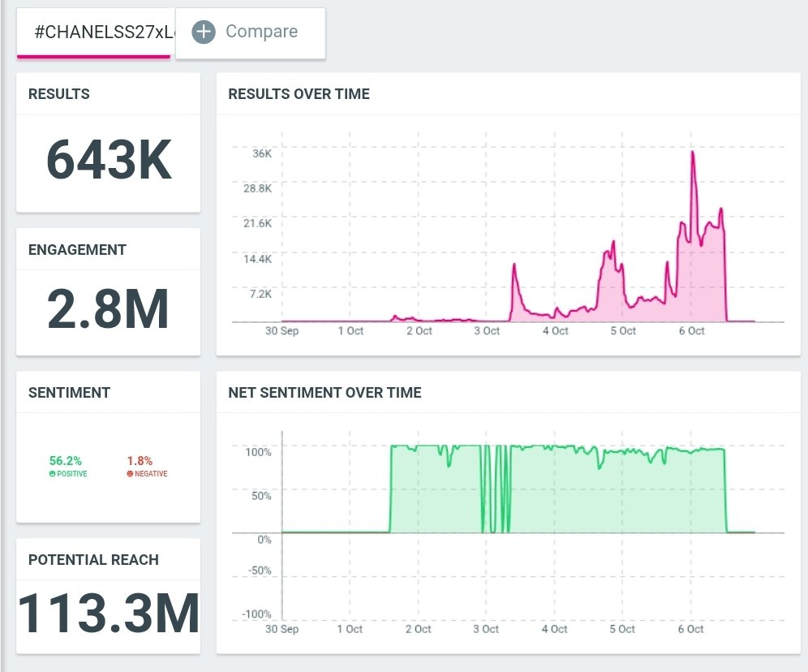Image resolution: width=808 pixels, height=672 pixels.
Task: Click the -50% label on sentiment chart
Action: coord(260,571)
